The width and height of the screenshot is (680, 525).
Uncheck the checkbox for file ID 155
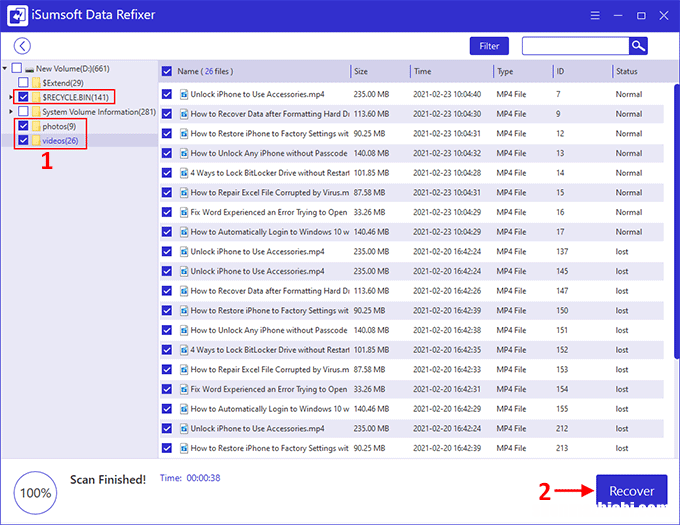pyautogui.click(x=167, y=408)
